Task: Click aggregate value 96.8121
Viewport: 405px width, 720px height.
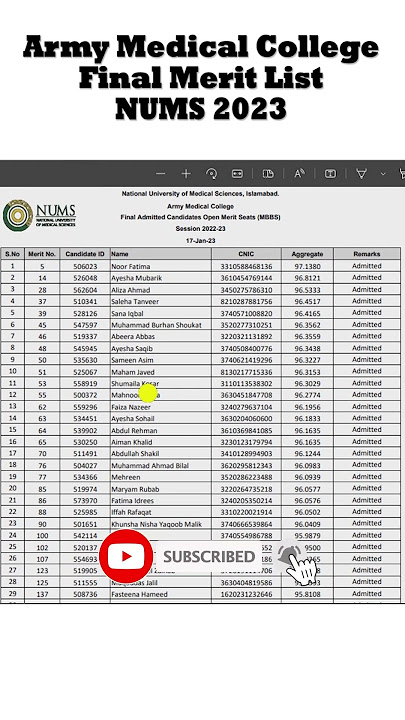Action: point(307,278)
